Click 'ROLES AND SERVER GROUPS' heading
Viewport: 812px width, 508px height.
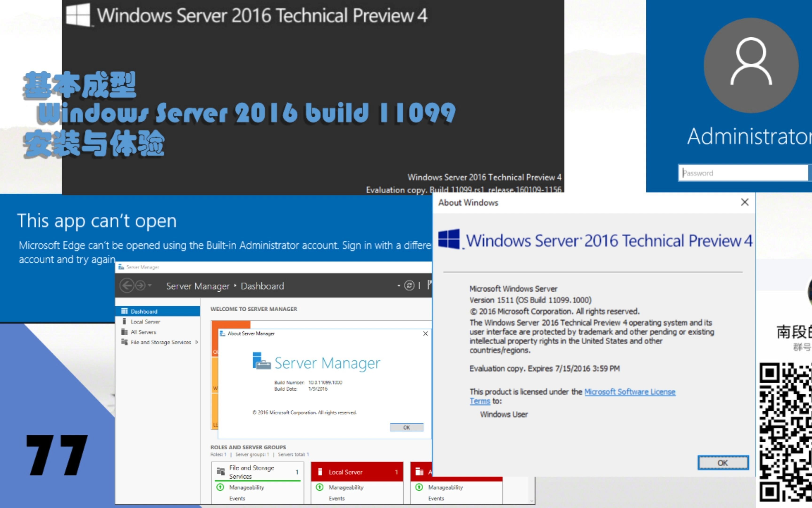coord(248,447)
